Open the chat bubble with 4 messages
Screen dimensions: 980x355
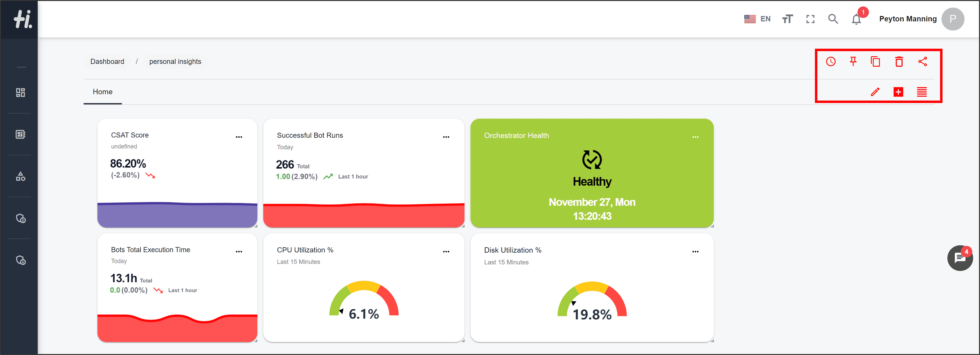pos(960,258)
